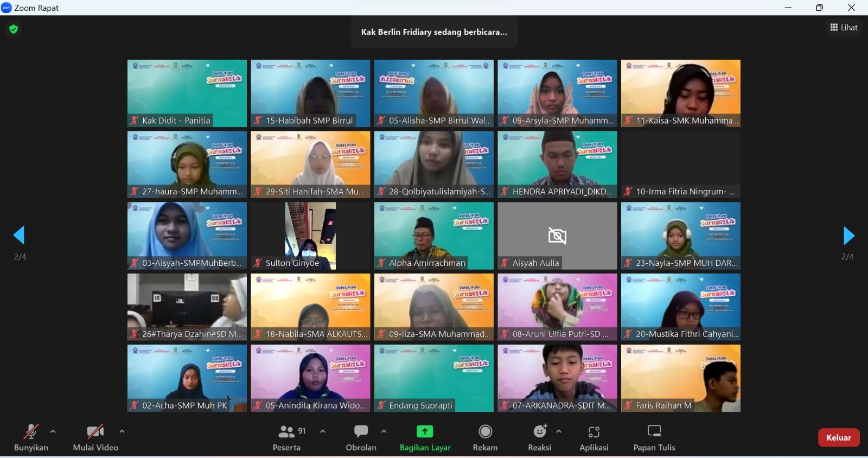Viewport: 868px width, 458px height.
Task: Click 23-Nayla-SMP MUH DAR name label
Action: 686,263
